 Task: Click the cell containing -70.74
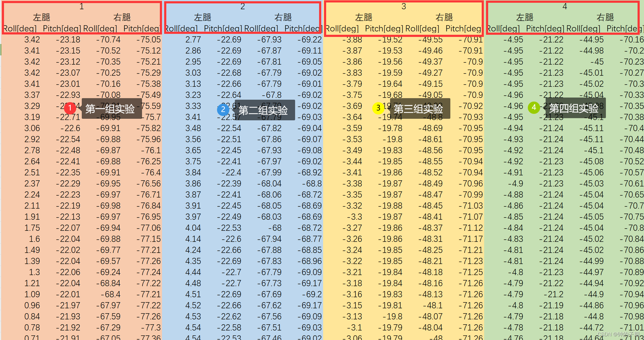click(108, 40)
